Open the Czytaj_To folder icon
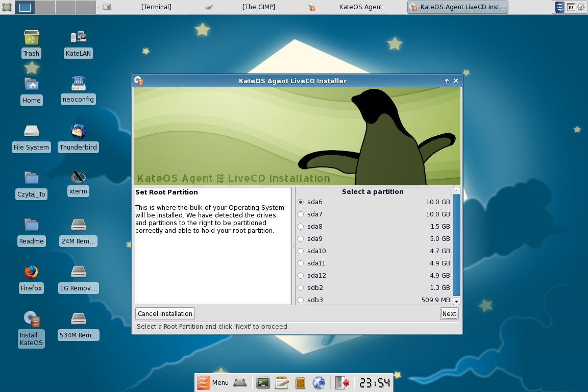 (x=32, y=178)
